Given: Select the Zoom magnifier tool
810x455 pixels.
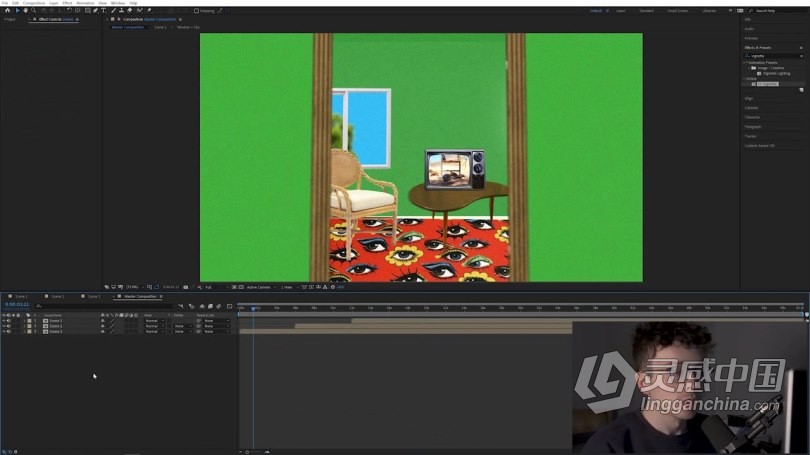Looking at the screenshot, I should (x=34, y=10).
